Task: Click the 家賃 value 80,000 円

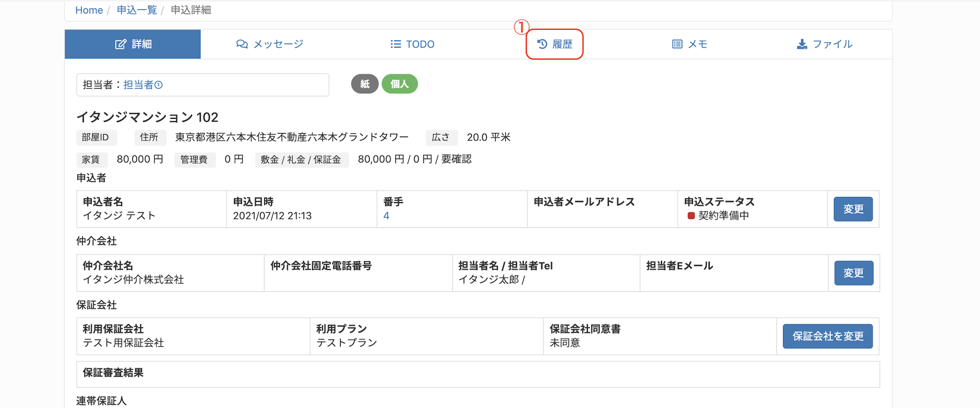Action: click(139, 159)
